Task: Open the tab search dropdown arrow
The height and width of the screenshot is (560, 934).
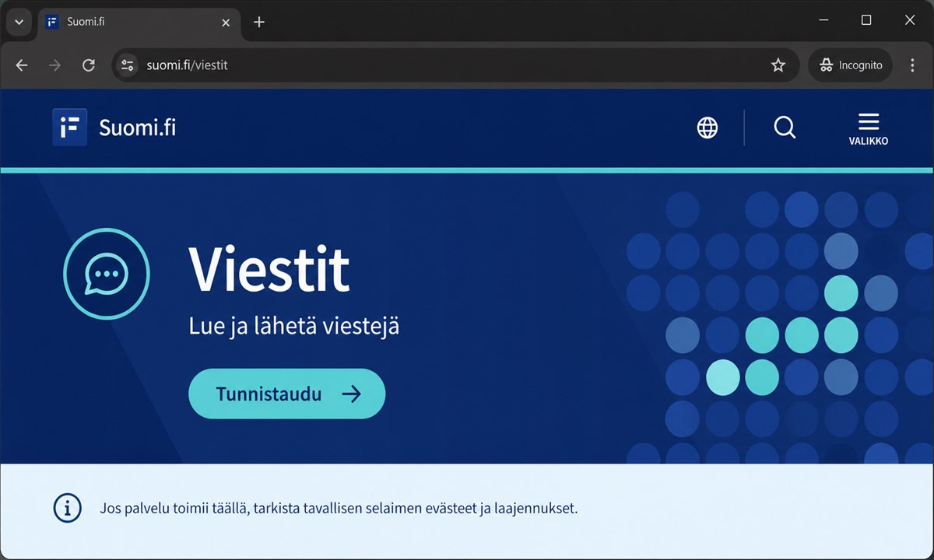Action: pyautogui.click(x=19, y=23)
